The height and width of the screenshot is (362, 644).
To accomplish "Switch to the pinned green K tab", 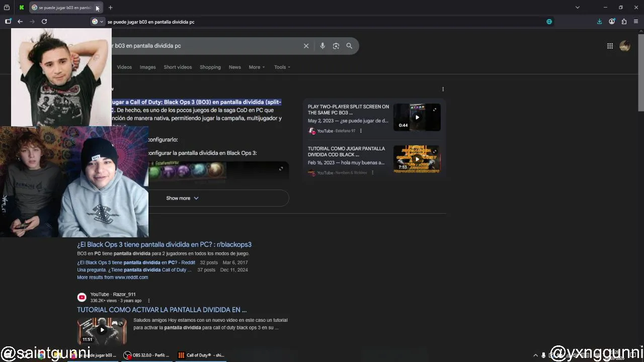I will [x=22, y=8].
